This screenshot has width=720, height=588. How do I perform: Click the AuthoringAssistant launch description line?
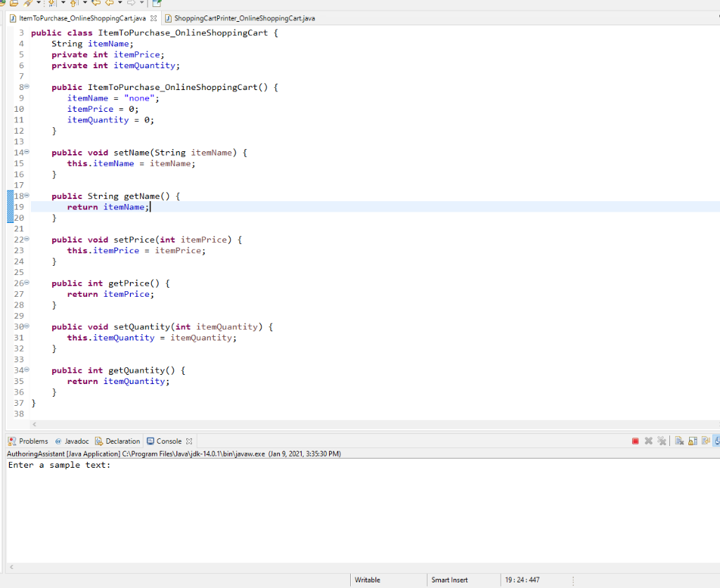pyautogui.click(x=174, y=454)
